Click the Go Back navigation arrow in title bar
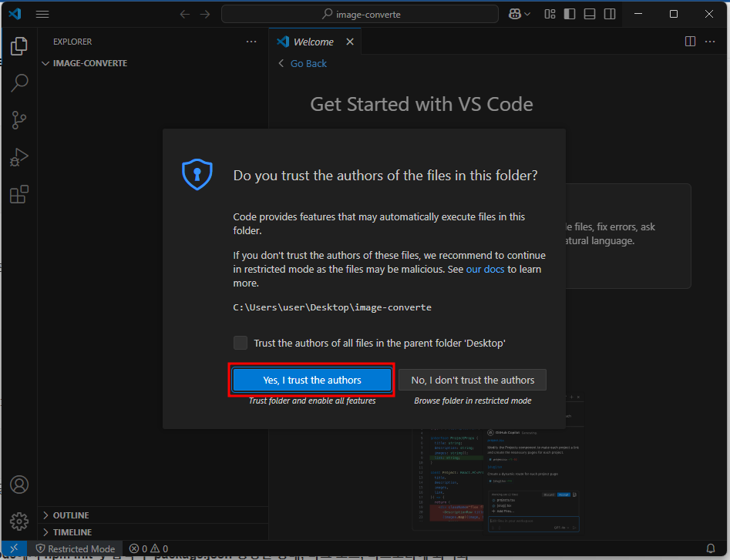This screenshot has height=560, width=730. [185, 15]
